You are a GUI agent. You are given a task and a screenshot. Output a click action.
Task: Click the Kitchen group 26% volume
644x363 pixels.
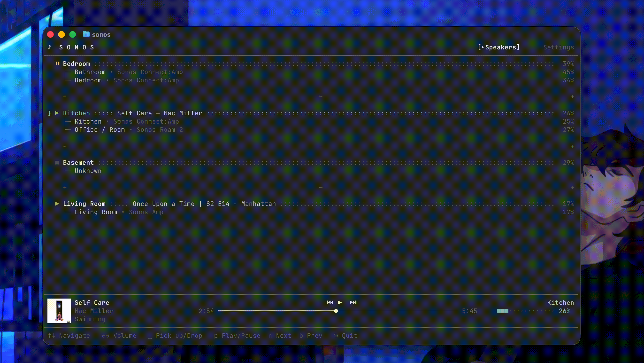coord(568,113)
